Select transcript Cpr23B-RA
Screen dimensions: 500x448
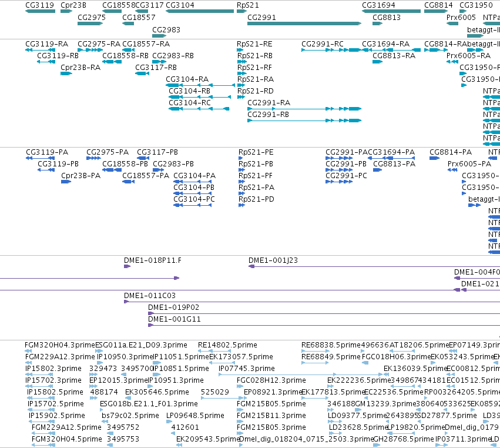pos(66,73)
